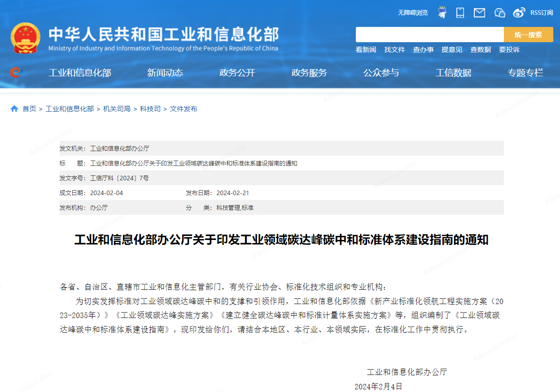Select the 公众参与 menu item
Viewport: 560px width, 392px height.
click(381, 73)
